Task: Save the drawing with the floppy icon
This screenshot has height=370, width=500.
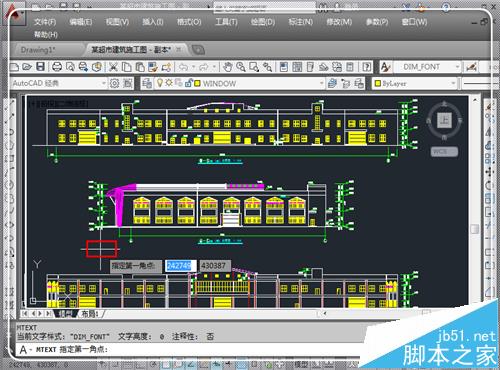Action: (x=40, y=67)
